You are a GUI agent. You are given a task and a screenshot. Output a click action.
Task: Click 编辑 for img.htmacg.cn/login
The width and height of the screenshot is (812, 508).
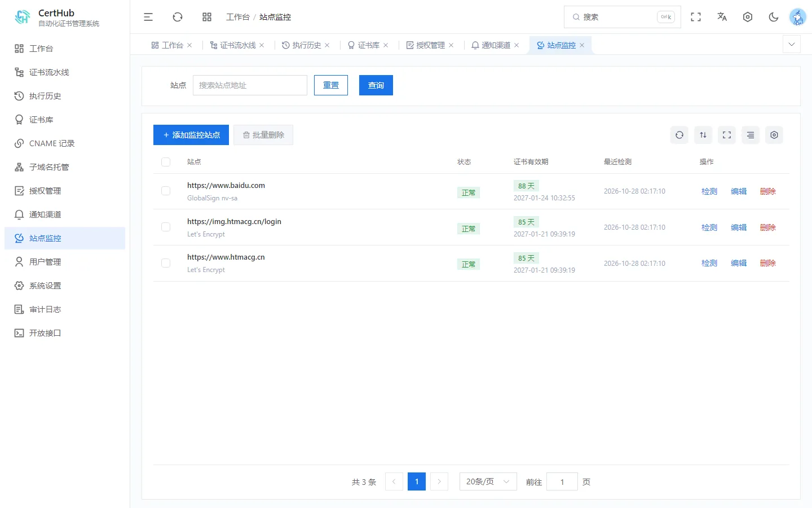tap(739, 227)
